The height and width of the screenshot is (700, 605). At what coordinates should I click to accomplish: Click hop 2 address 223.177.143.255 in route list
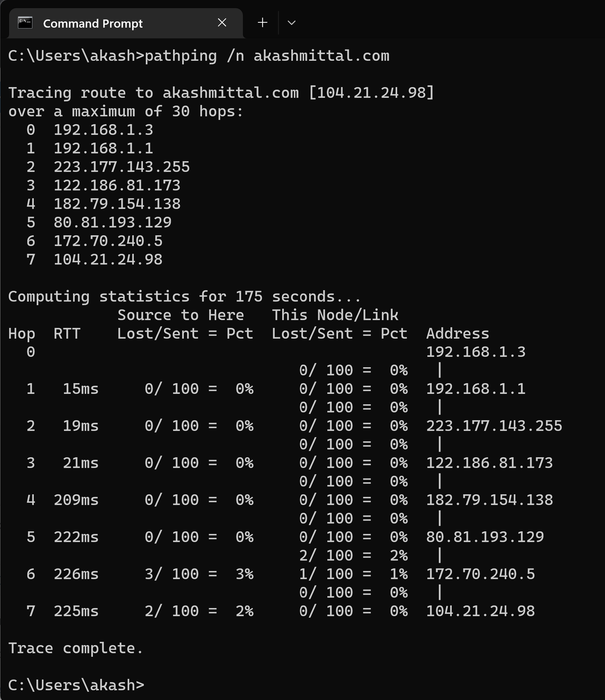coord(122,167)
